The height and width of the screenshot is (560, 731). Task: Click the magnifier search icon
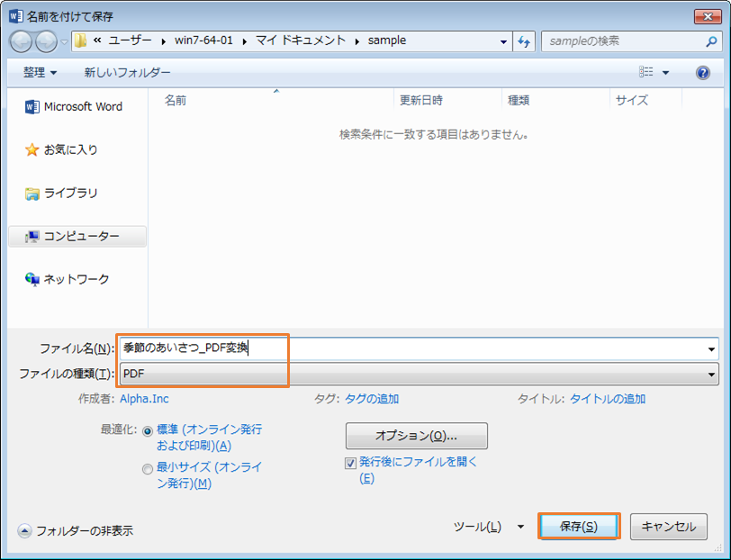click(x=711, y=41)
